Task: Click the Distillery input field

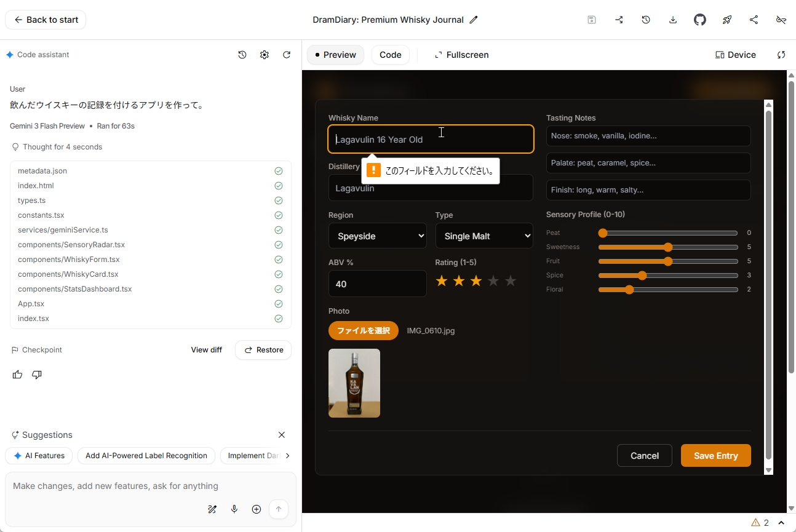Action: coord(431,188)
